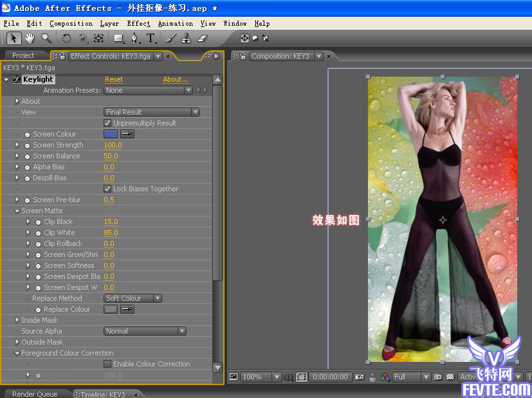The width and height of the screenshot is (532, 398).
Task: Click Show Last Snapshot icon
Action: tap(372, 377)
